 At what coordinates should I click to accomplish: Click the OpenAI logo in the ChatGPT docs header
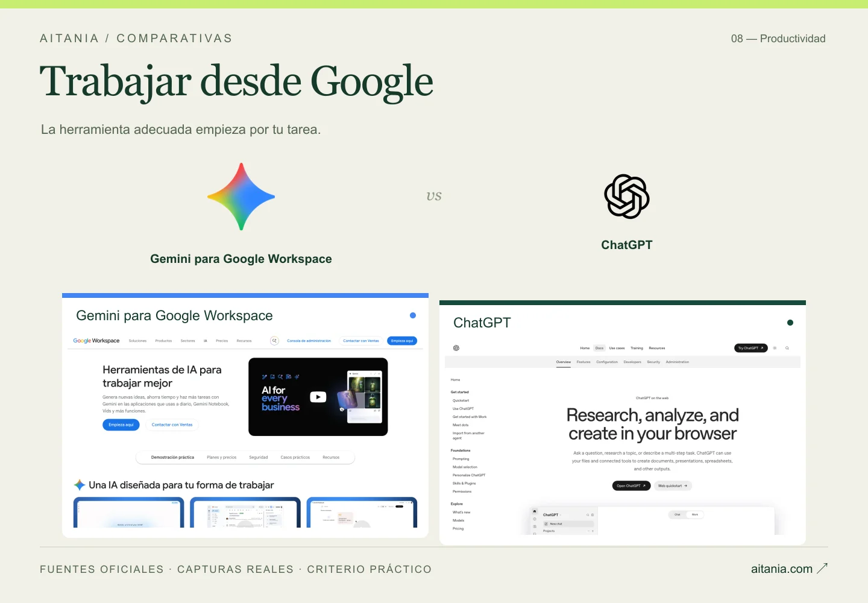[456, 348]
